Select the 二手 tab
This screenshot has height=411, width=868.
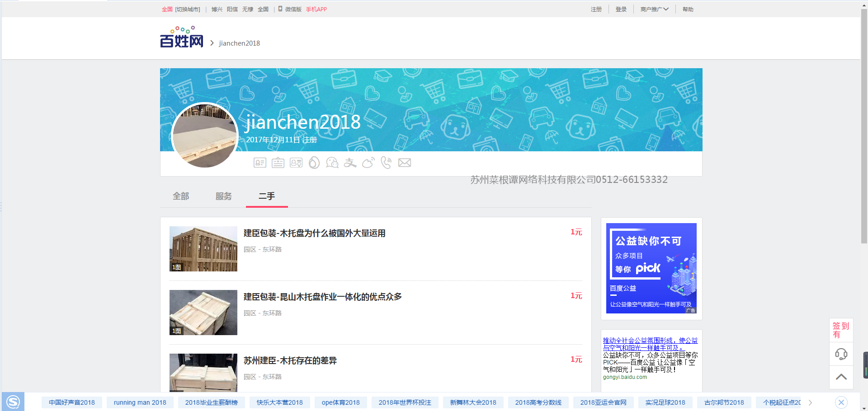coord(267,196)
